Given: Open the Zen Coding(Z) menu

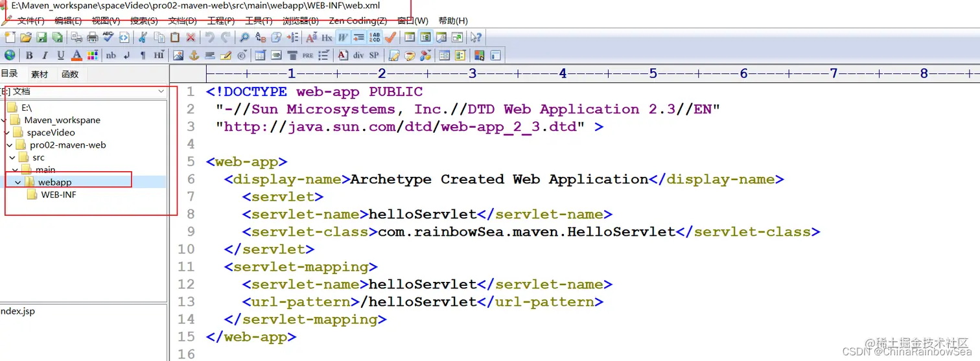Looking at the screenshot, I should 358,21.
